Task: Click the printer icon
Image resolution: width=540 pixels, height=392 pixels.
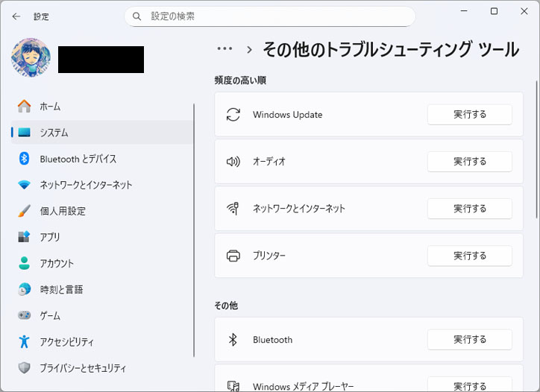Action: 233,256
